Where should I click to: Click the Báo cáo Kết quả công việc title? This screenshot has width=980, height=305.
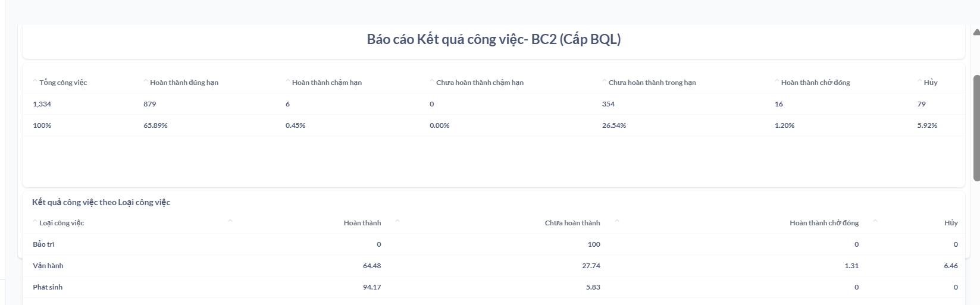pyautogui.click(x=493, y=39)
